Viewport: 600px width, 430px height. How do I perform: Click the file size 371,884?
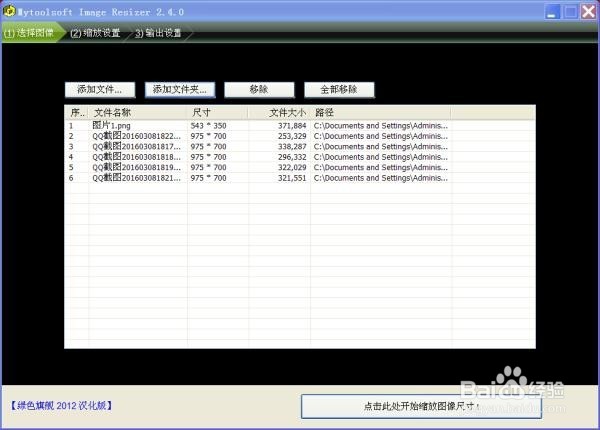(x=292, y=126)
